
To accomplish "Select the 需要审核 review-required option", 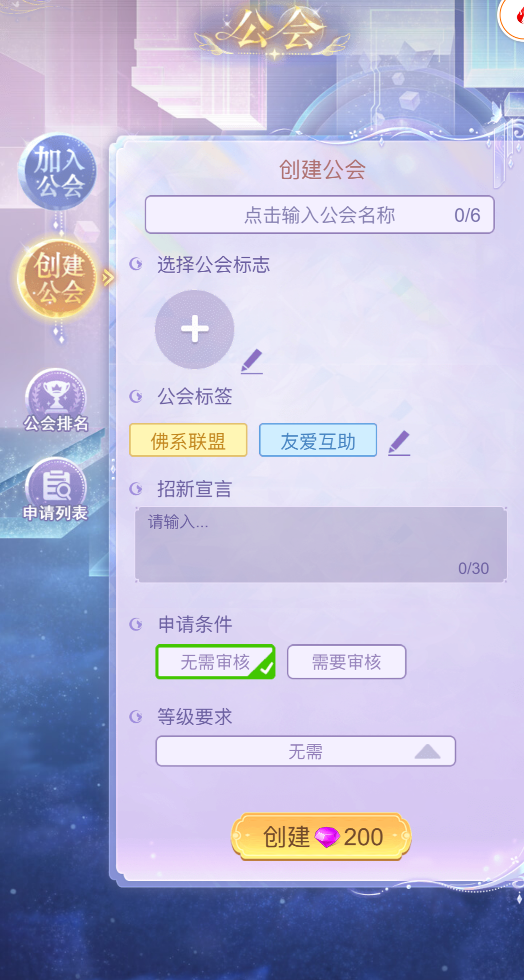I will pos(347,662).
